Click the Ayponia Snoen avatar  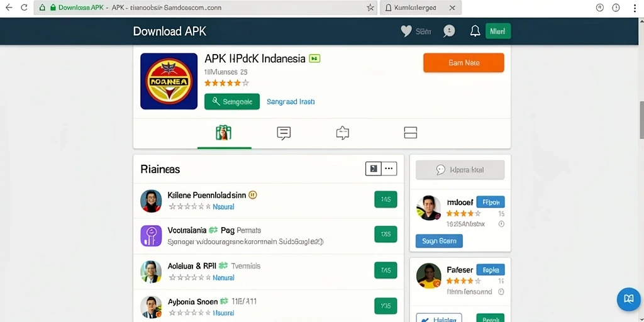tap(151, 307)
